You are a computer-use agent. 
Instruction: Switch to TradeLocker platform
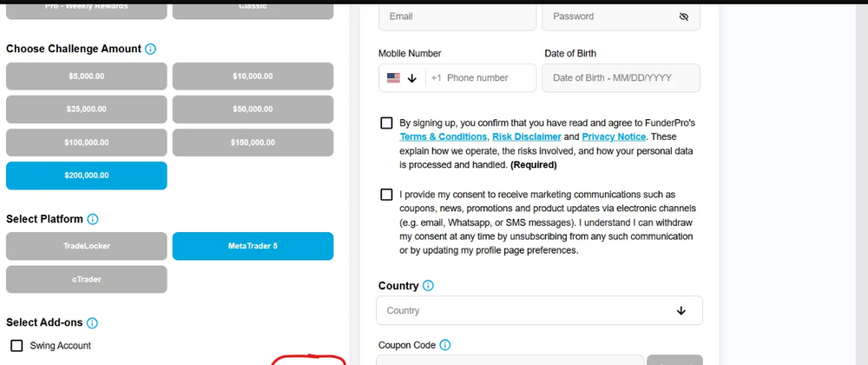pyautogui.click(x=87, y=246)
